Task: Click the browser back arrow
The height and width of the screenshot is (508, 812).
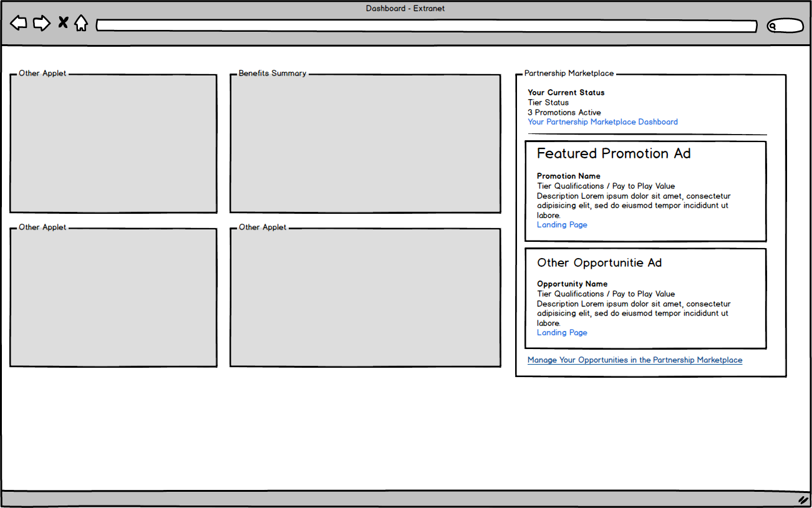Action: point(19,24)
